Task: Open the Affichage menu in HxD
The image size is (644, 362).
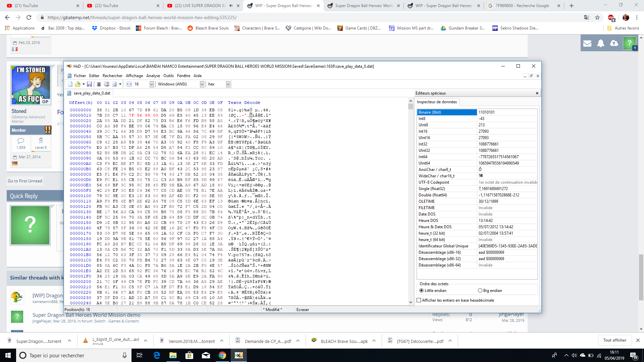Action: pos(134,76)
